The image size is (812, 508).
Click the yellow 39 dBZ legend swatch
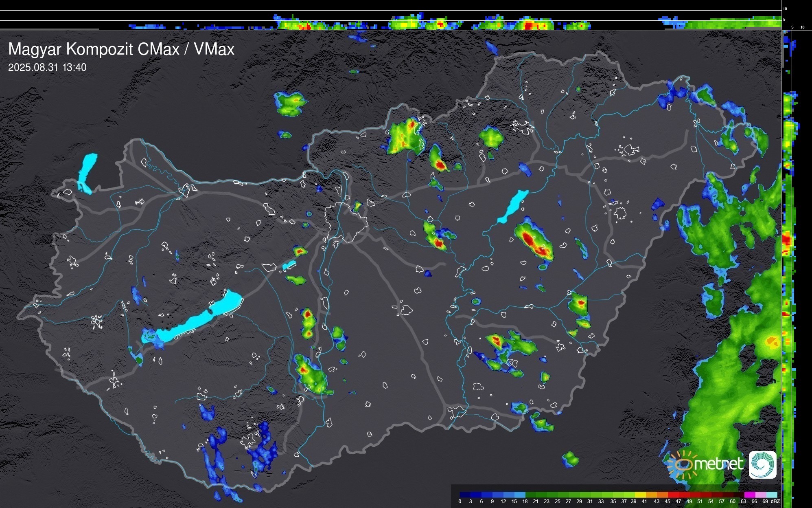coord(640,495)
